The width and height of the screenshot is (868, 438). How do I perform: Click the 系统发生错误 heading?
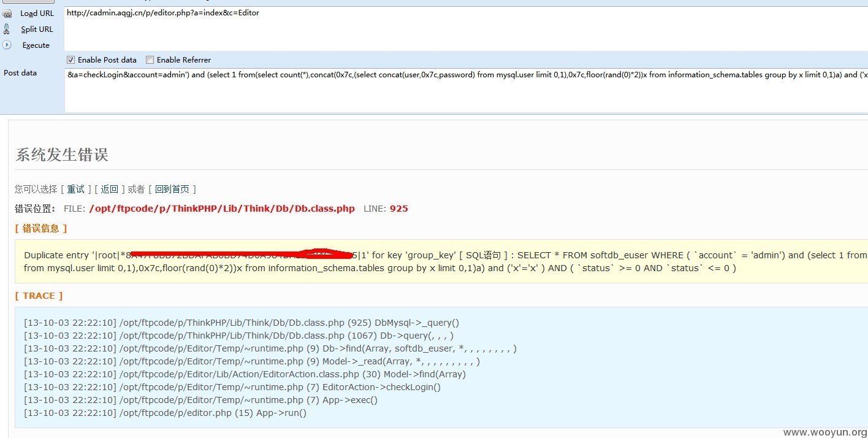coord(62,155)
